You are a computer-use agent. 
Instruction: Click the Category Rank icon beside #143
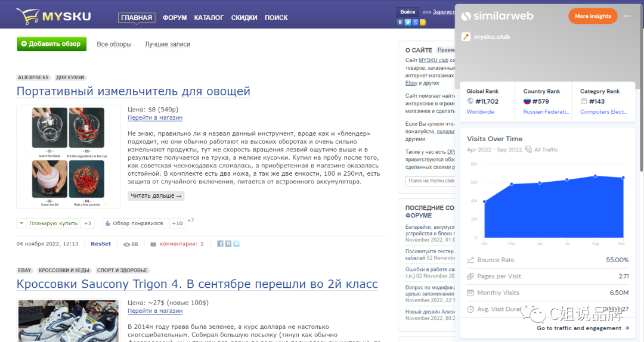pos(584,101)
